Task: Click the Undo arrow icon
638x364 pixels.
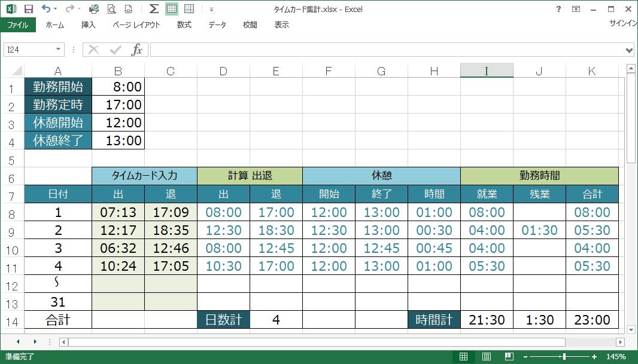Action: point(46,9)
